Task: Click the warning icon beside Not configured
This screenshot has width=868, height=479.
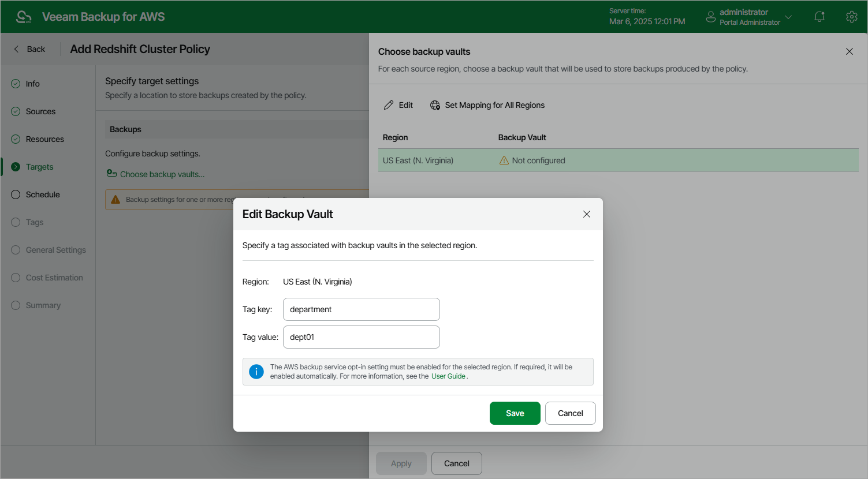Action: [x=504, y=160]
